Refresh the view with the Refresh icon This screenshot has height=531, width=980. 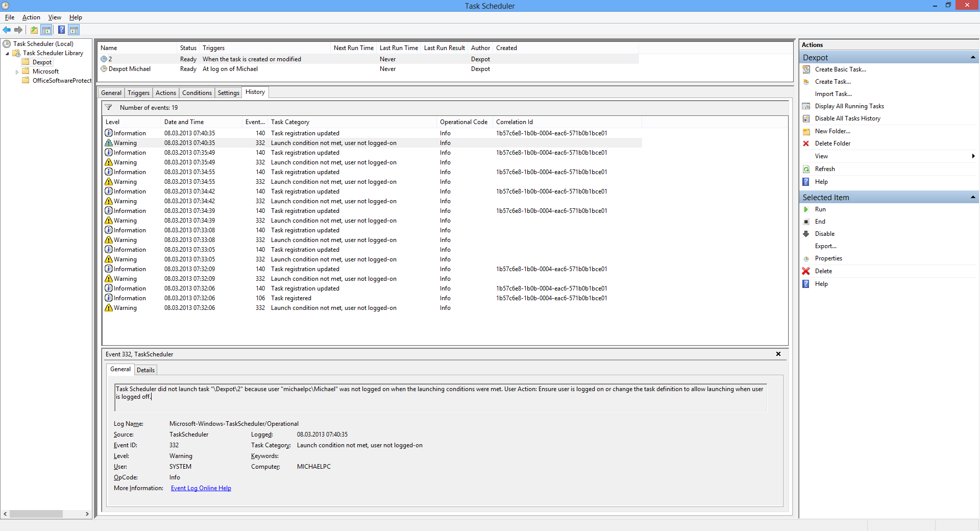pos(806,169)
